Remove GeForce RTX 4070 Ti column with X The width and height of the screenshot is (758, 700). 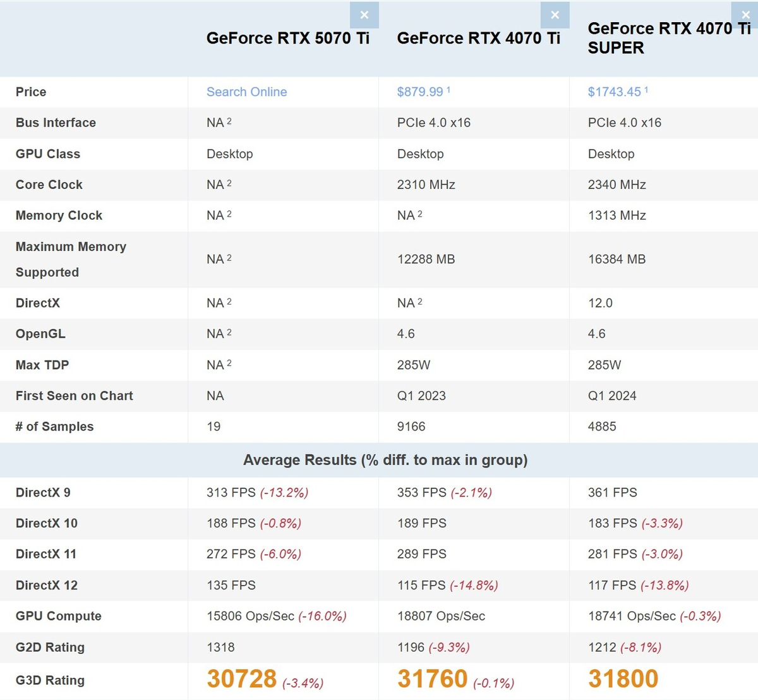coord(555,15)
